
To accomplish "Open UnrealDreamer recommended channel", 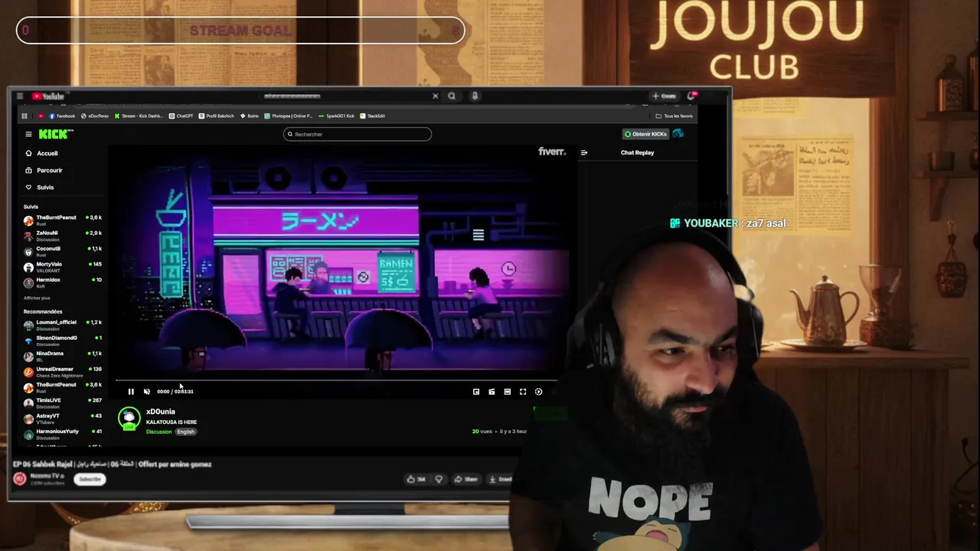I will coord(63,372).
